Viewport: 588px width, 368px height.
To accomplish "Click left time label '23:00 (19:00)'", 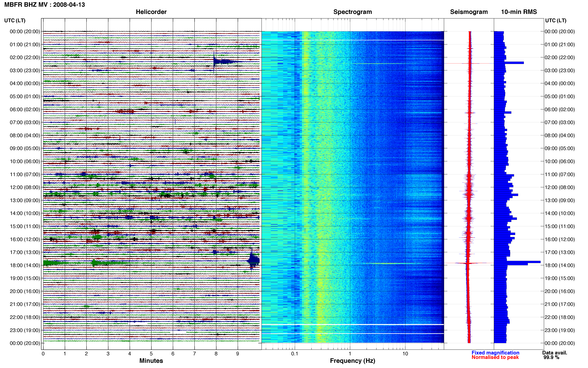I will click(x=25, y=330).
